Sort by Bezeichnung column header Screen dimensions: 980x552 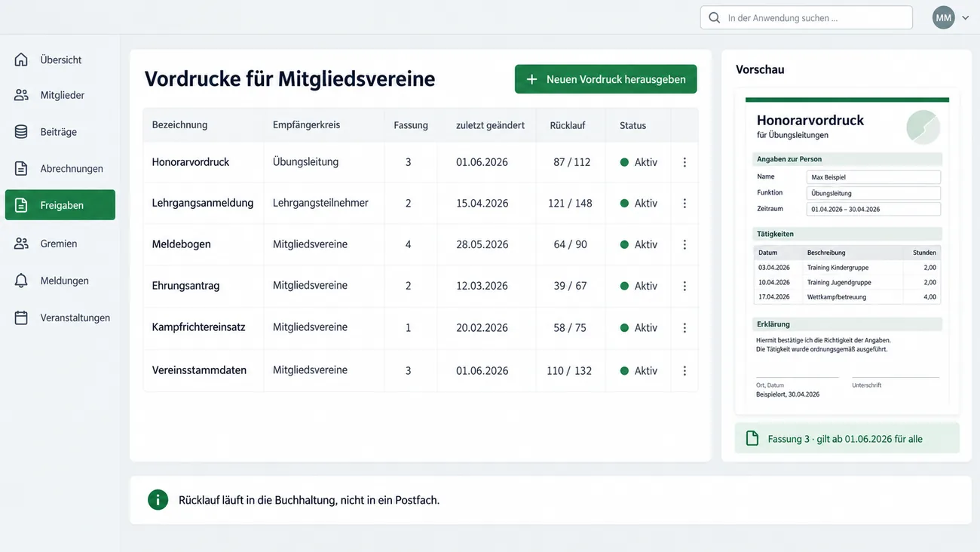(x=179, y=125)
